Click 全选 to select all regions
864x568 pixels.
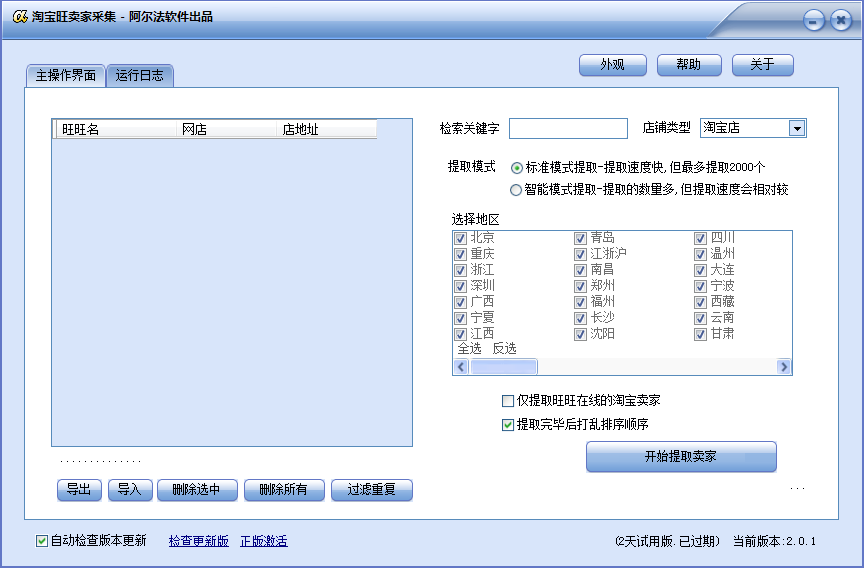[x=469, y=349]
